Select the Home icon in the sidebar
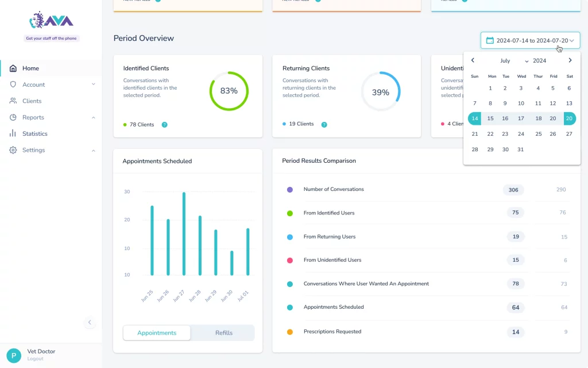588x368 pixels. pyautogui.click(x=13, y=67)
